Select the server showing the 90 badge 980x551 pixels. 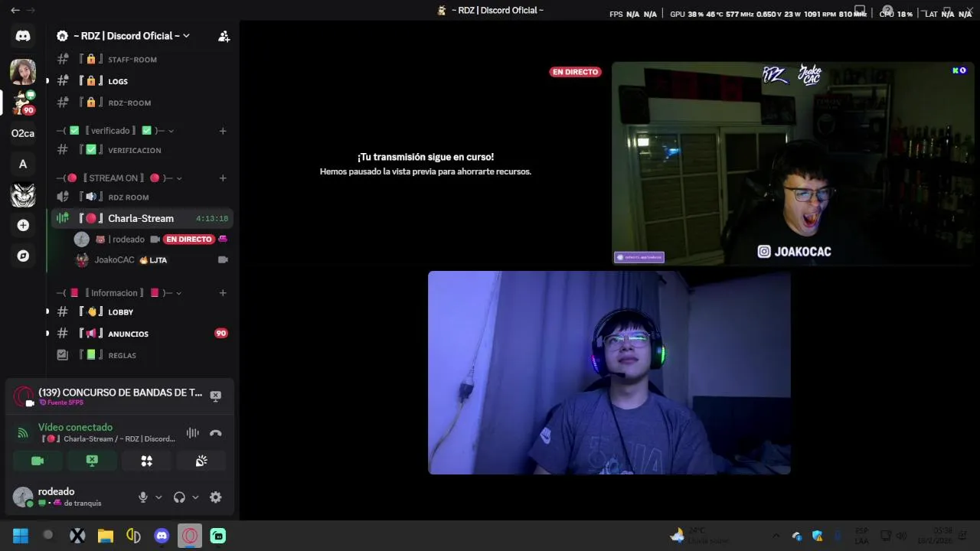[x=23, y=103]
